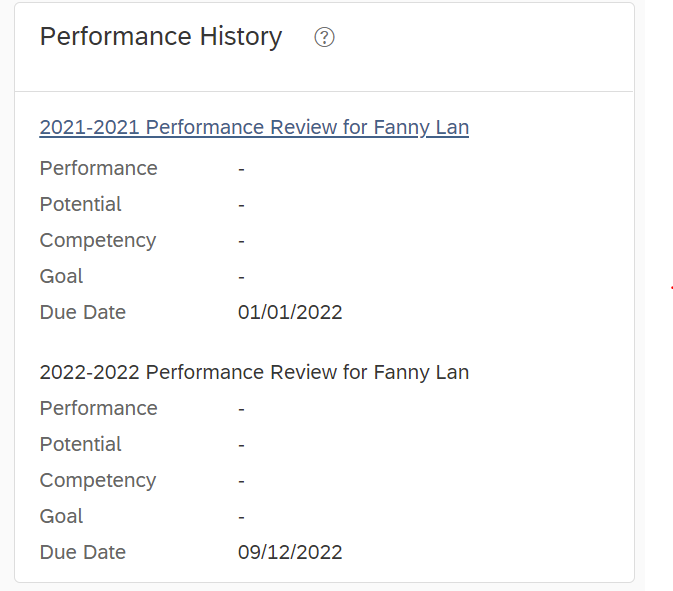Select the 2022-2022 Performance Review for Fanny Lan title
The height and width of the screenshot is (591, 673).
pos(254,372)
